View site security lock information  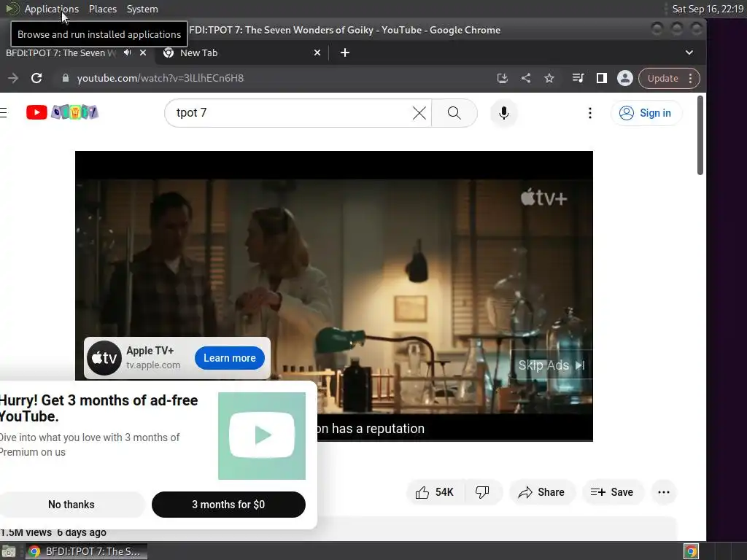tap(65, 78)
